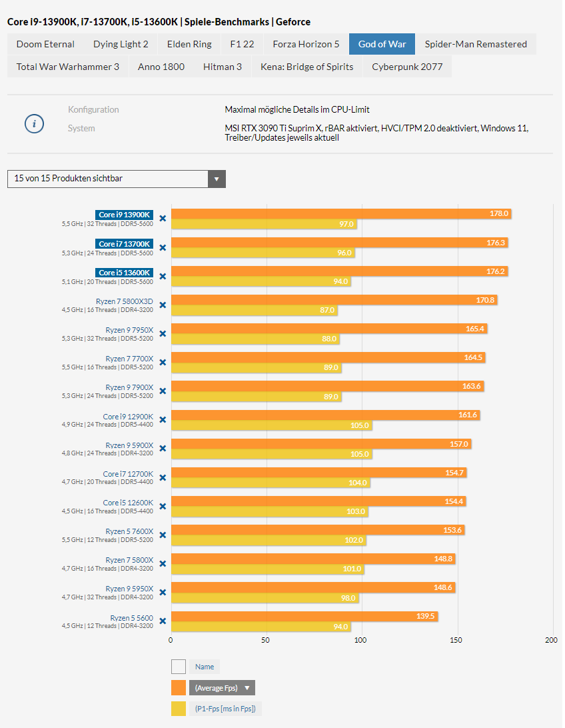Screen dimensions: 565x728
Task: Switch to Kena: Bridge of Spirits tab
Action: (306, 67)
